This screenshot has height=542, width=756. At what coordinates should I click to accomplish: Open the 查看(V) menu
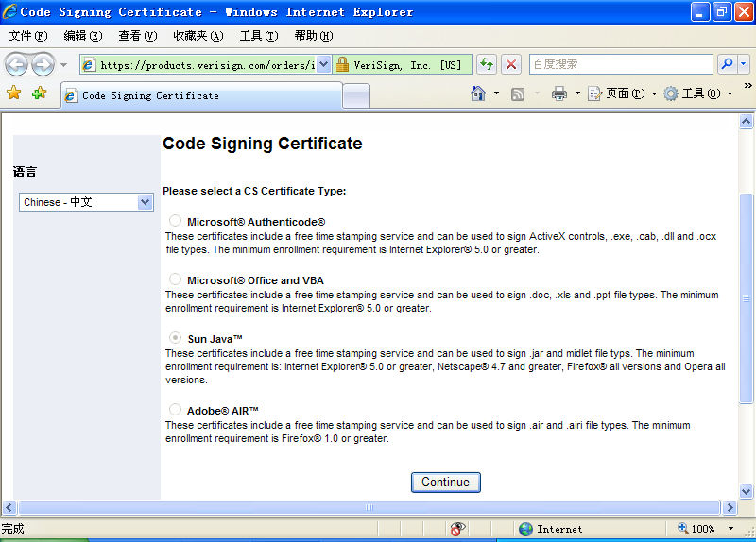click(138, 36)
